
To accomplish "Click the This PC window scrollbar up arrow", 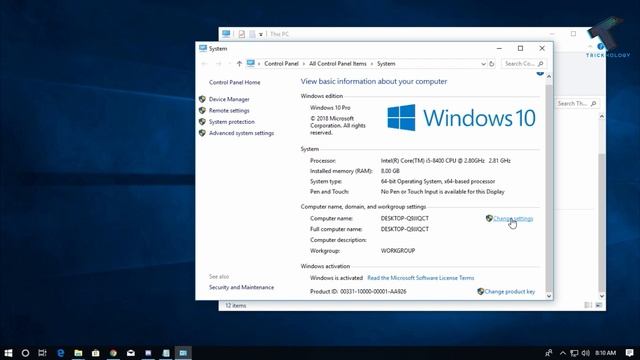I will point(602,116).
